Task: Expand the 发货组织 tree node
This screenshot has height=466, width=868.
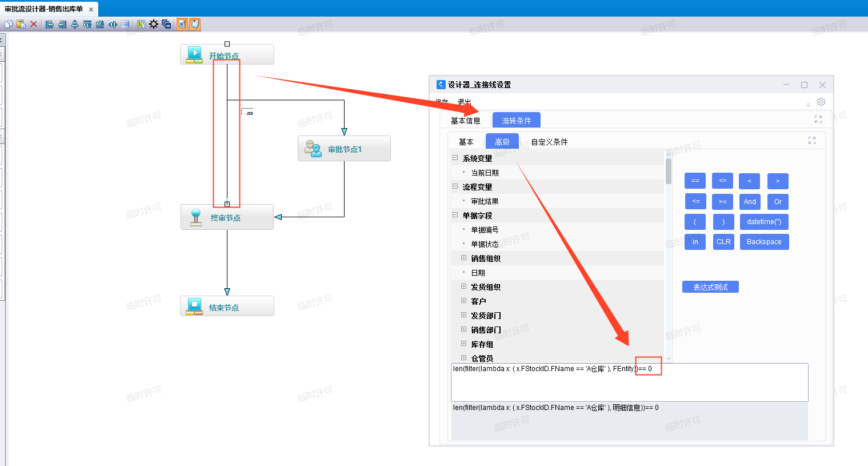Action: click(464, 286)
